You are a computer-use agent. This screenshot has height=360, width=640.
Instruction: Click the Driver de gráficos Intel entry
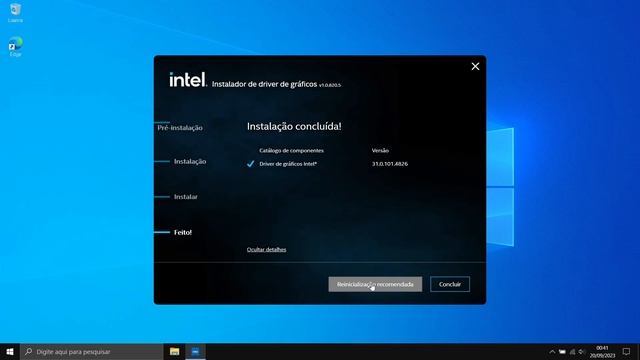288,164
